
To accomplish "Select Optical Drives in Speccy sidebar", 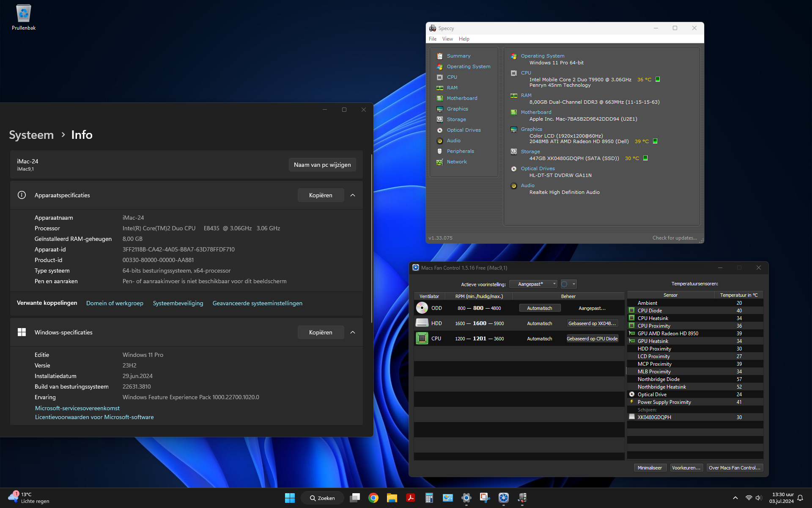I will pyautogui.click(x=464, y=130).
